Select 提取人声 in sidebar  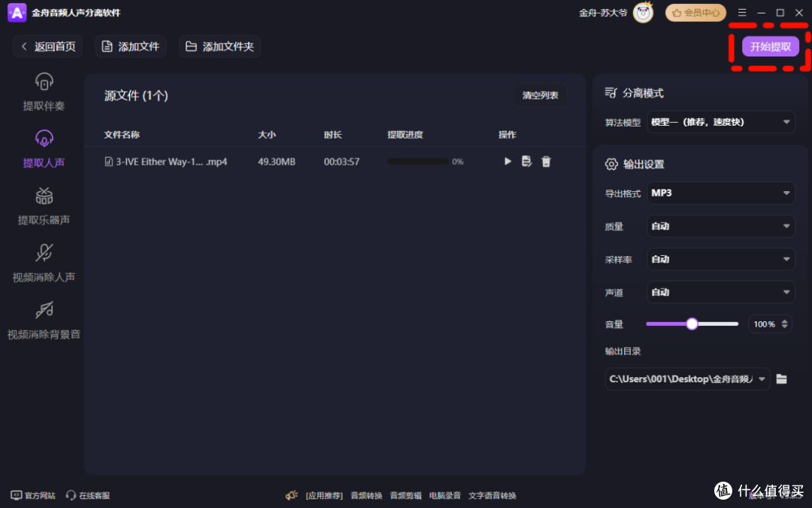[44, 149]
